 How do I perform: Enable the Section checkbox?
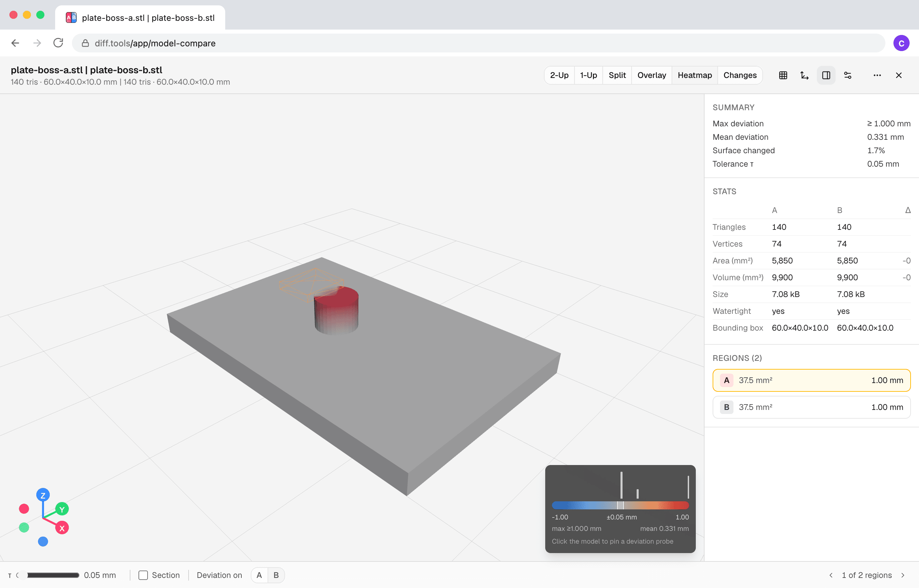pyautogui.click(x=143, y=575)
